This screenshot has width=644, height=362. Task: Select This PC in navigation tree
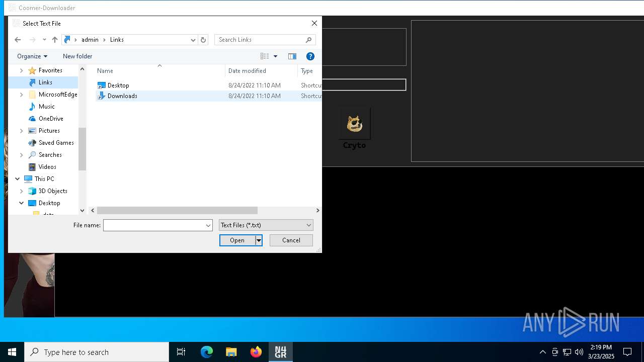(44, 179)
